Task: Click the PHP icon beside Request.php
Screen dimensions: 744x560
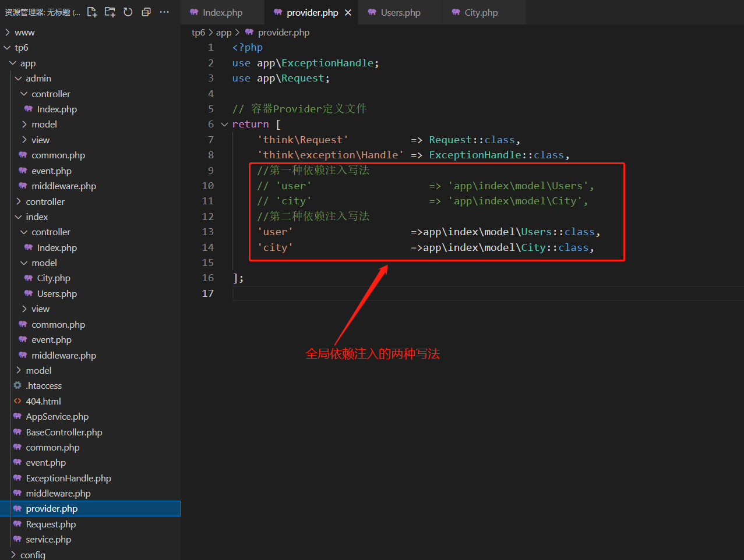Action: click(x=17, y=524)
